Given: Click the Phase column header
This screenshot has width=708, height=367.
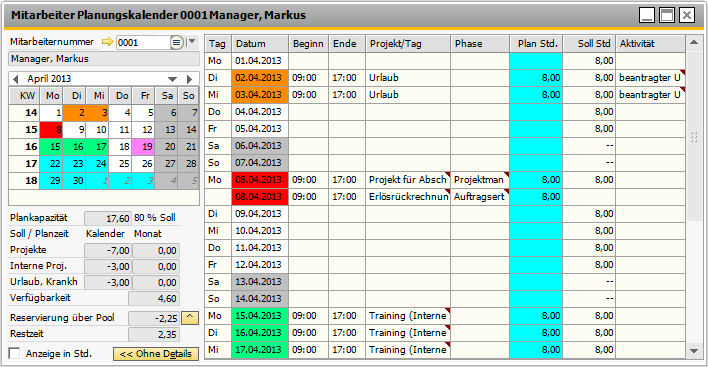Looking at the screenshot, I should [480, 44].
